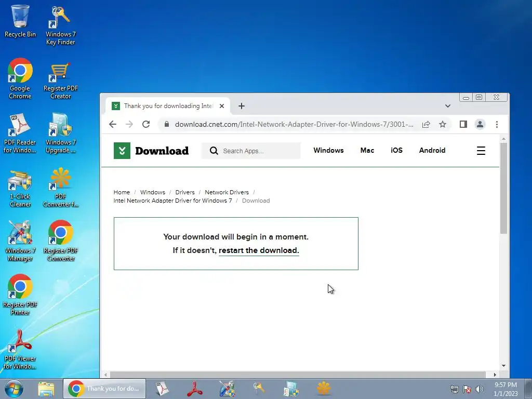Open Intel Network Adapter Driver breadcrumb link
532x399 pixels.
pyautogui.click(x=172, y=201)
